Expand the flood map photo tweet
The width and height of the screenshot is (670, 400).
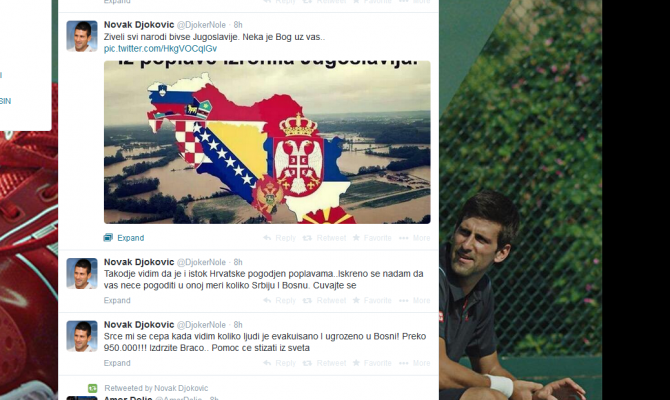pos(124,238)
